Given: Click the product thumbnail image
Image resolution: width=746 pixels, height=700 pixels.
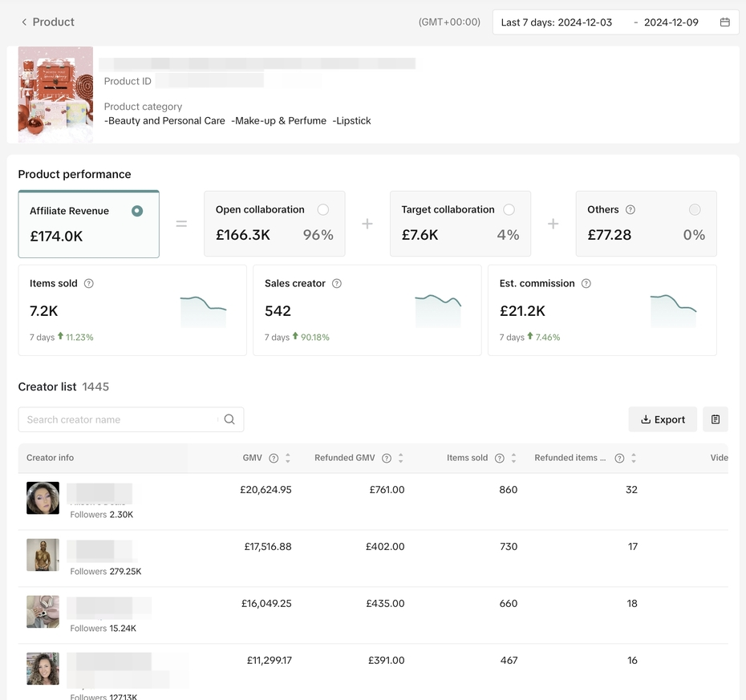Looking at the screenshot, I should click(x=55, y=95).
